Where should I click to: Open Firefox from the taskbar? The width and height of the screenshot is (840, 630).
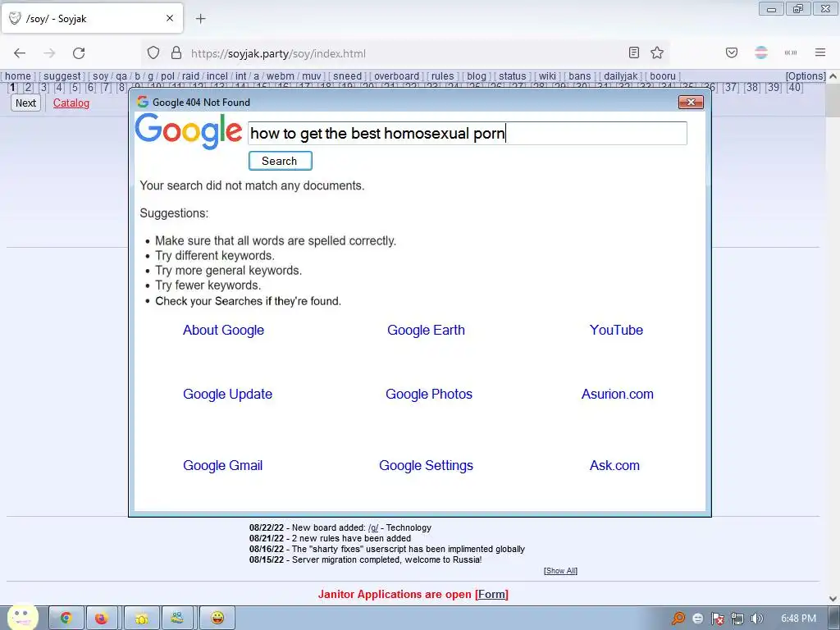tap(102, 619)
